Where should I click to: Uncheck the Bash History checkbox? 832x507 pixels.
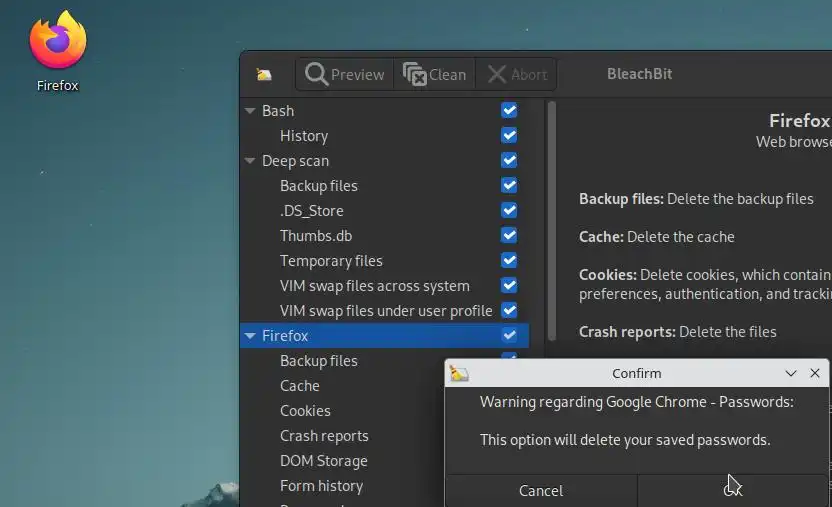pyautogui.click(x=509, y=135)
